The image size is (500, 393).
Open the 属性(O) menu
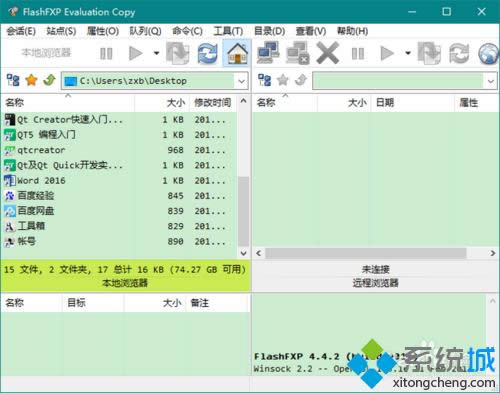tap(103, 31)
